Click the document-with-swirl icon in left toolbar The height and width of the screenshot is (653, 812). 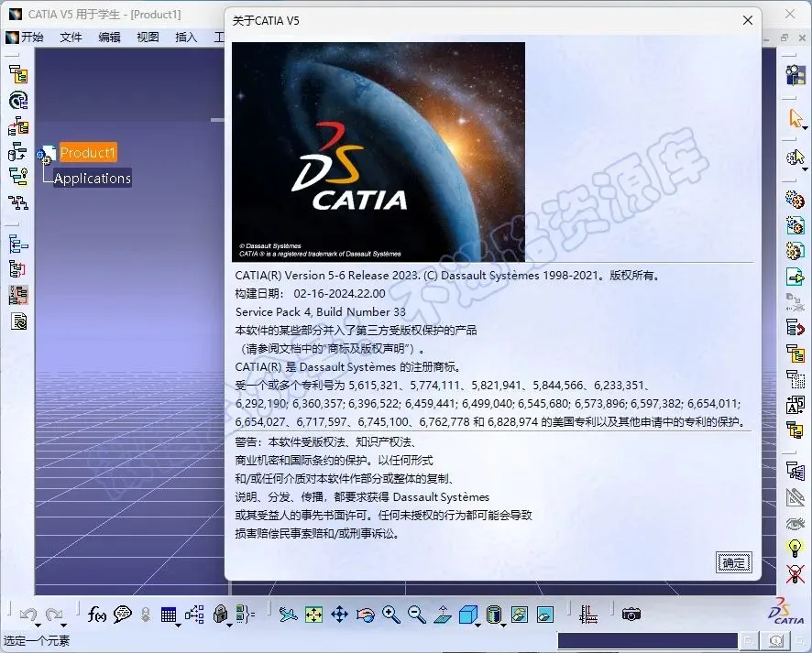18,321
